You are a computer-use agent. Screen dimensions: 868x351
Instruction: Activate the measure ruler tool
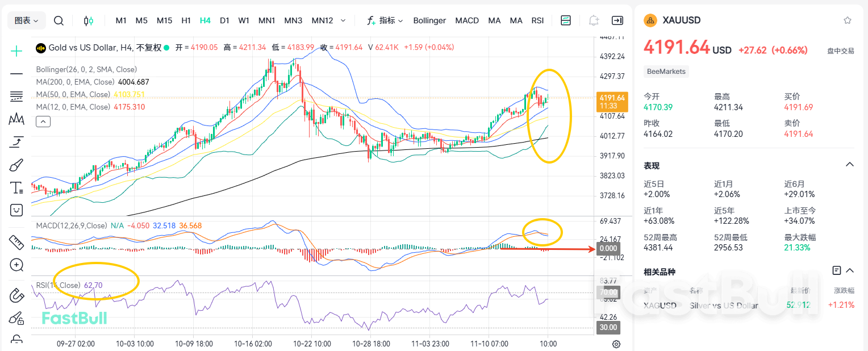pyautogui.click(x=16, y=242)
